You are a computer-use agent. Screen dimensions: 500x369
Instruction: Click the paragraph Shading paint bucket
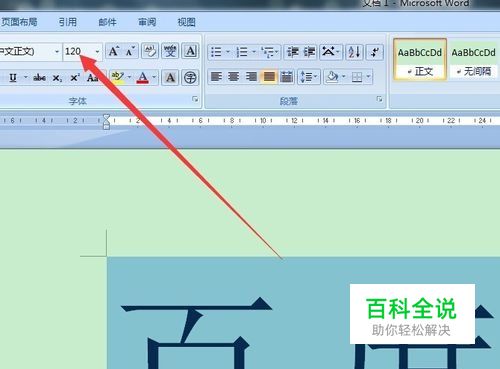coord(332,77)
